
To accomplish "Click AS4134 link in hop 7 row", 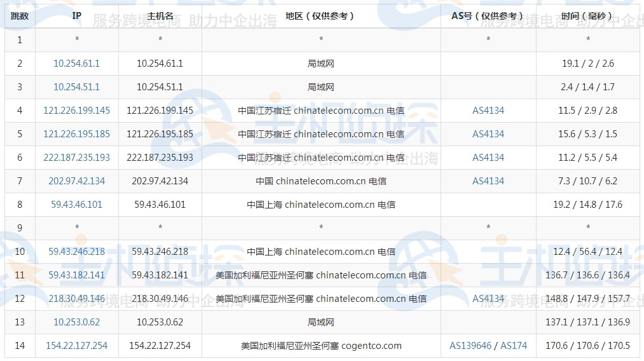I will coord(488,181).
